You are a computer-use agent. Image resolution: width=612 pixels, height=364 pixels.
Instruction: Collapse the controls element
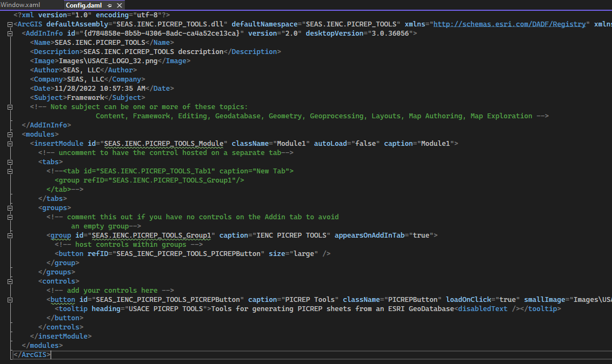9,281
